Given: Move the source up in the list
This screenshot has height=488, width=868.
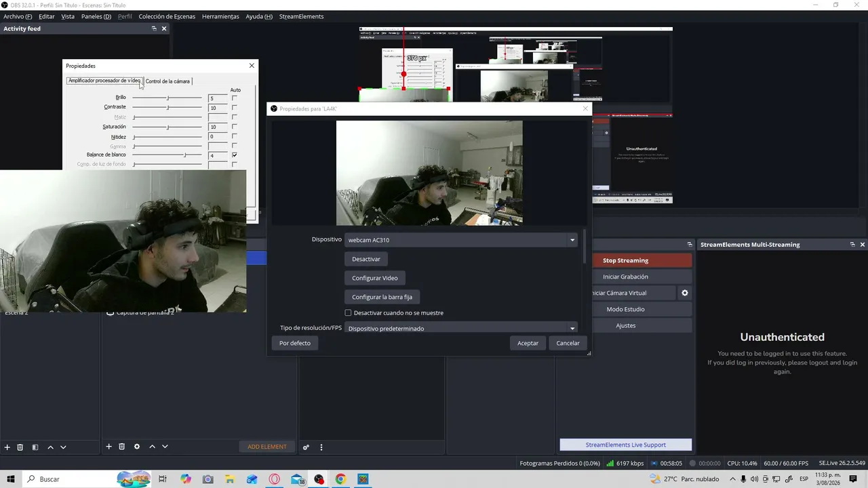Looking at the screenshot, I should [x=152, y=447].
